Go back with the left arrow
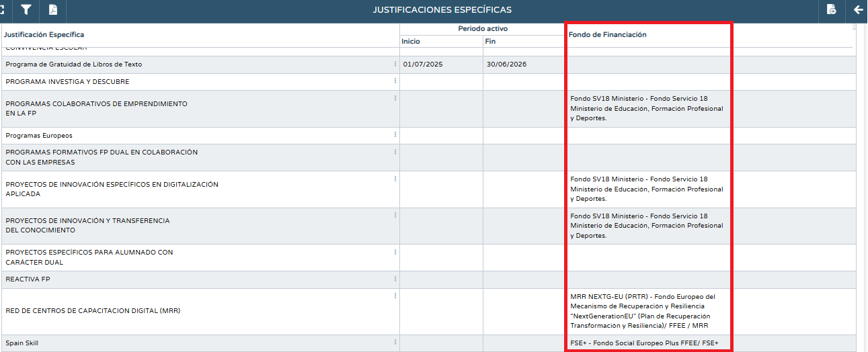The width and height of the screenshot is (868, 352). pos(858,9)
